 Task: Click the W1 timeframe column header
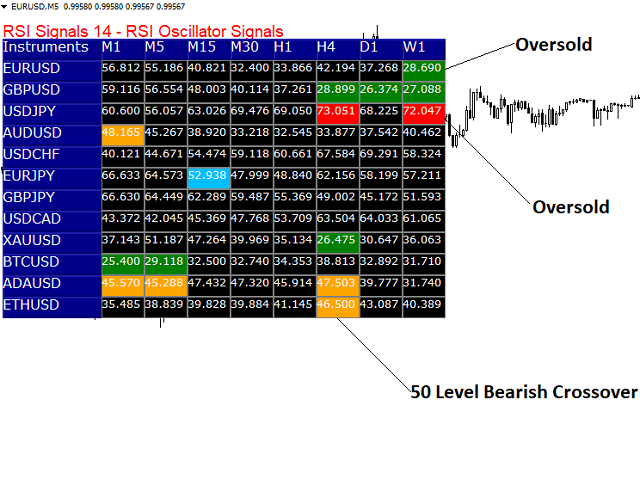click(x=414, y=47)
